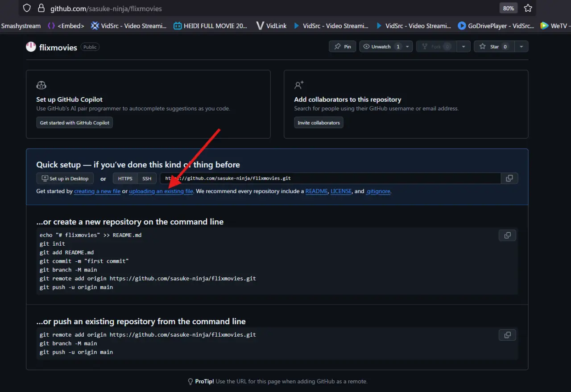Open the 80% zoom level indicator
571x392 pixels.
point(509,8)
